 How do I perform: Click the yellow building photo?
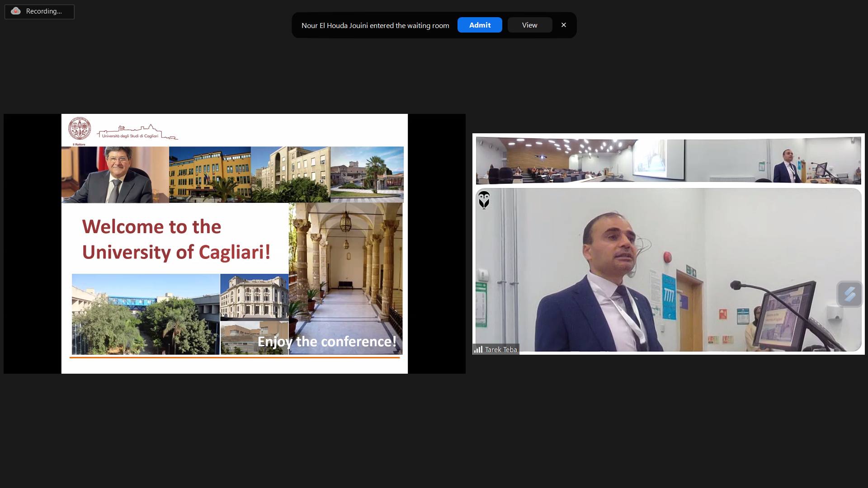coord(210,174)
